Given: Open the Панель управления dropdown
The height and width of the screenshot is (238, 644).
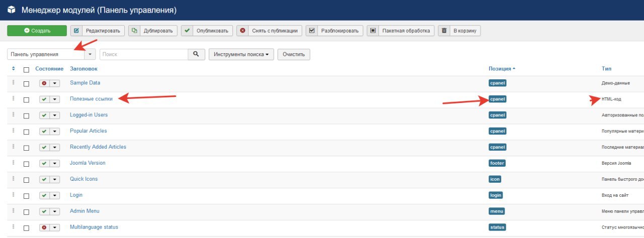Looking at the screenshot, I should (51, 54).
